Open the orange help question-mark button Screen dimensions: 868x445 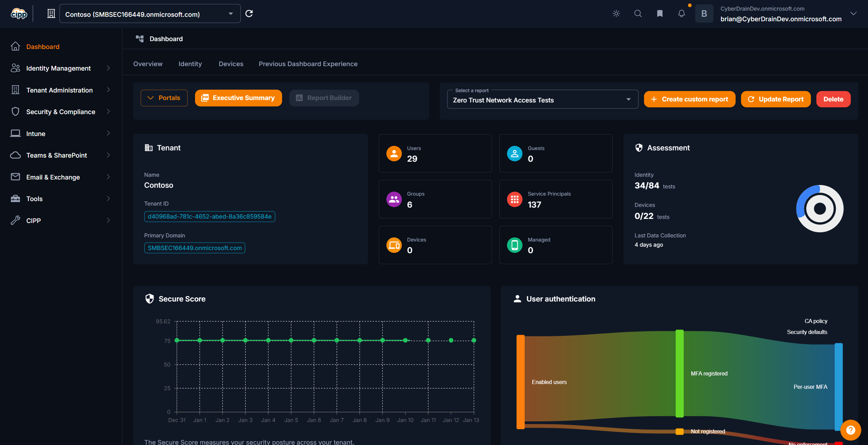point(851,430)
